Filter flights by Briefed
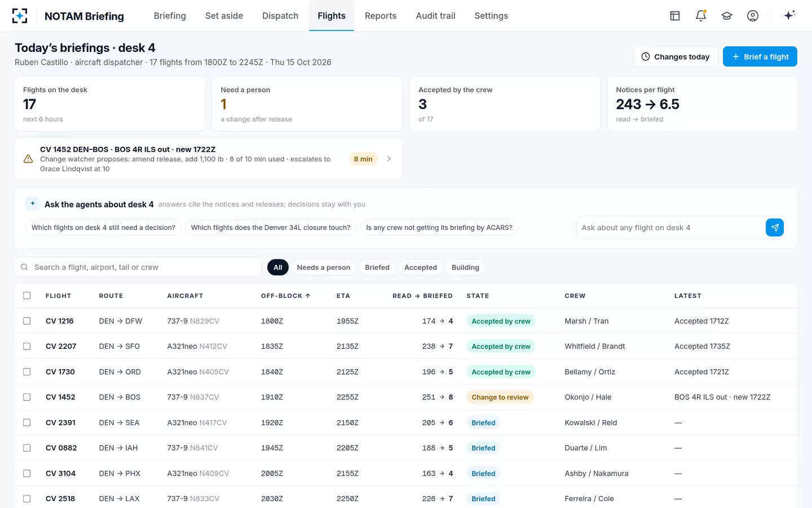This screenshot has height=508, width=812. coord(377,268)
